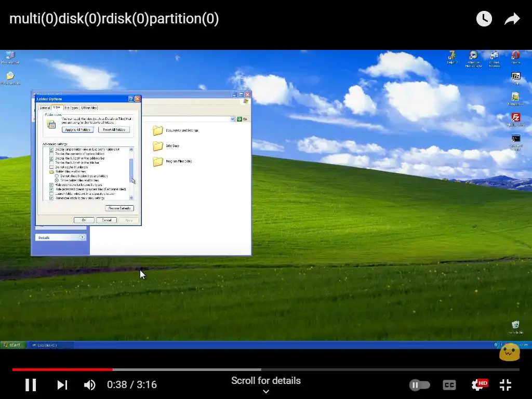532x399 pixels.
Task: Seek along the red video progress bar
Action: [x=62, y=369]
